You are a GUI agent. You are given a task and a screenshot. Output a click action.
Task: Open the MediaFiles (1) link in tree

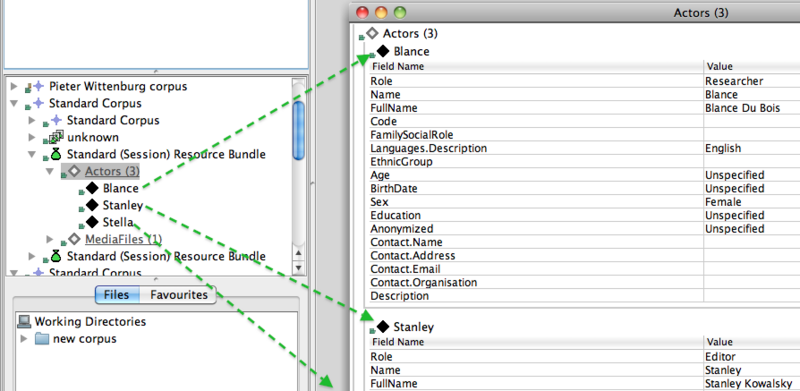pos(123,238)
